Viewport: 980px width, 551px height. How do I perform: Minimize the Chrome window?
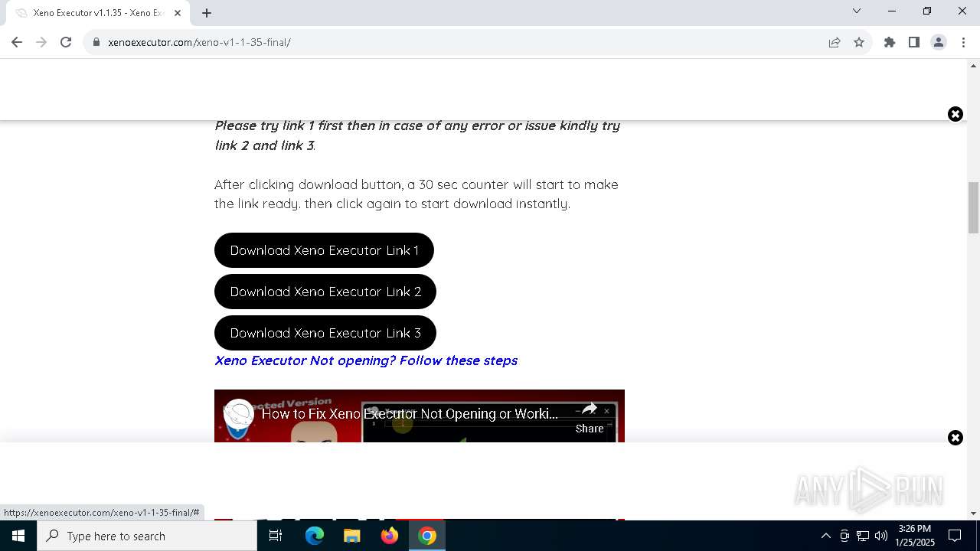(x=892, y=11)
